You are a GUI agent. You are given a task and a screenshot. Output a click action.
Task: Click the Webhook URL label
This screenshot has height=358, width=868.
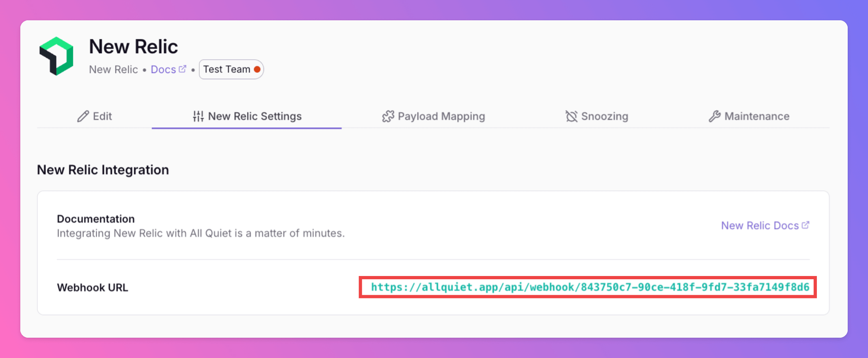(x=93, y=287)
